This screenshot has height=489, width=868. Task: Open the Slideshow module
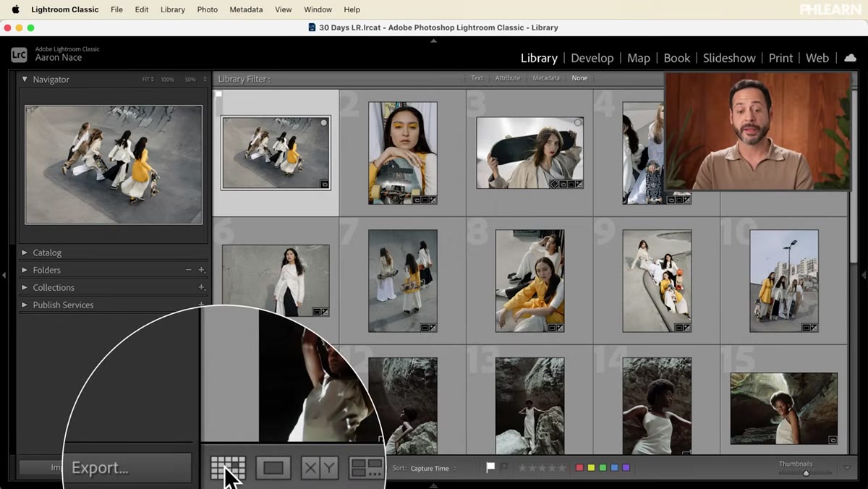729,58
